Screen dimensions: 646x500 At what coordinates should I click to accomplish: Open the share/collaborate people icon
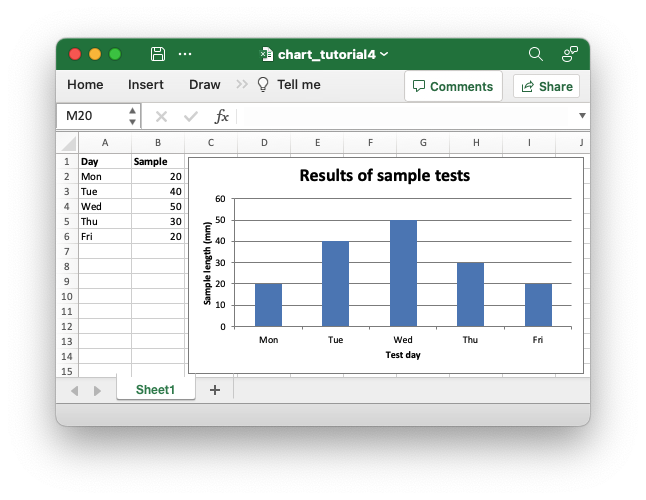pos(570,54)
